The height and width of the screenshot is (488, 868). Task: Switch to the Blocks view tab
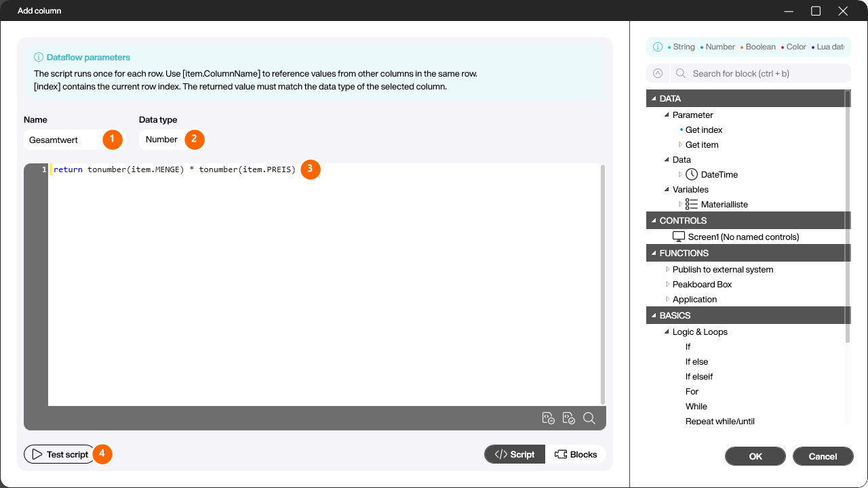click(576, 454)
